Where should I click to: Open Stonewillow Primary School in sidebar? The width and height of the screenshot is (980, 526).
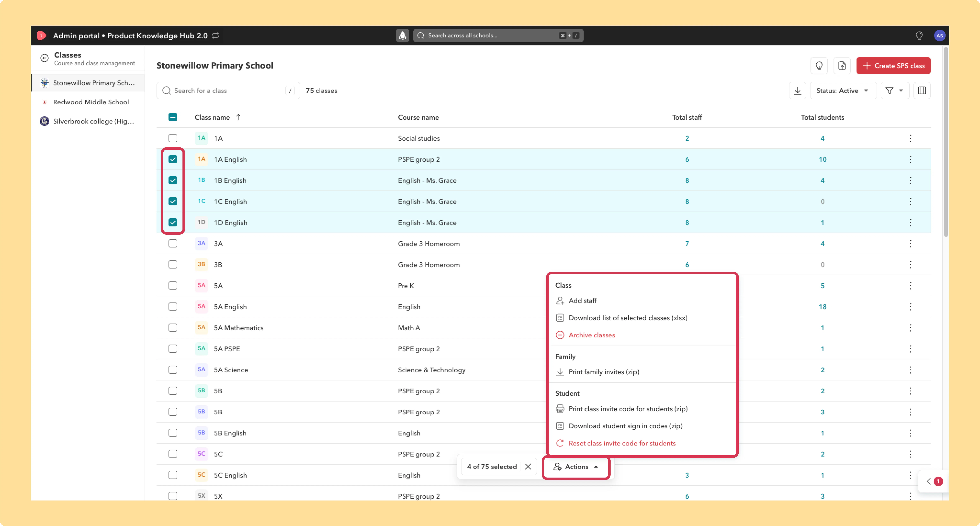tap(88, 83)
